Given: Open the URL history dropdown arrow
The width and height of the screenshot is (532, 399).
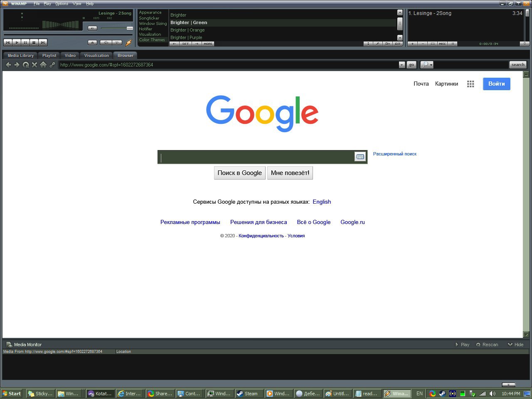Looking at the screenshot, I should point(401,65).
